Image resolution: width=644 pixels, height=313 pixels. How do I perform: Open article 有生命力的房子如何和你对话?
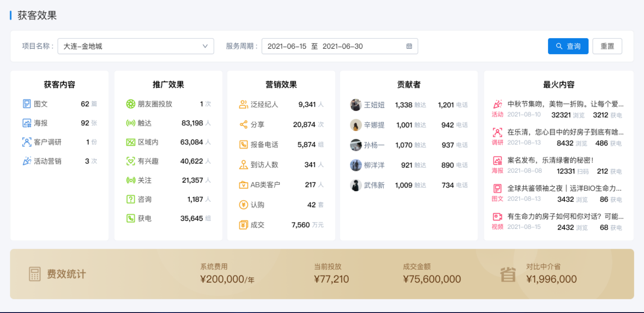pyautogui.click(x=565, y=217)
